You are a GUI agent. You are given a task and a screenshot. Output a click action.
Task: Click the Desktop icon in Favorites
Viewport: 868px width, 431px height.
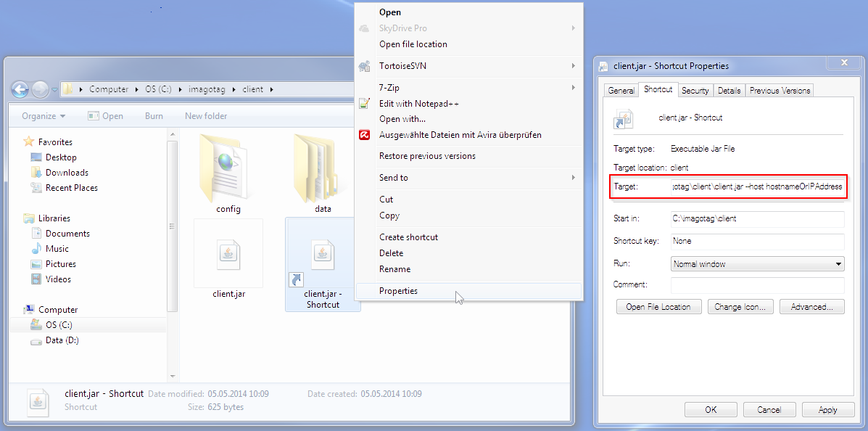pos(36,157)
